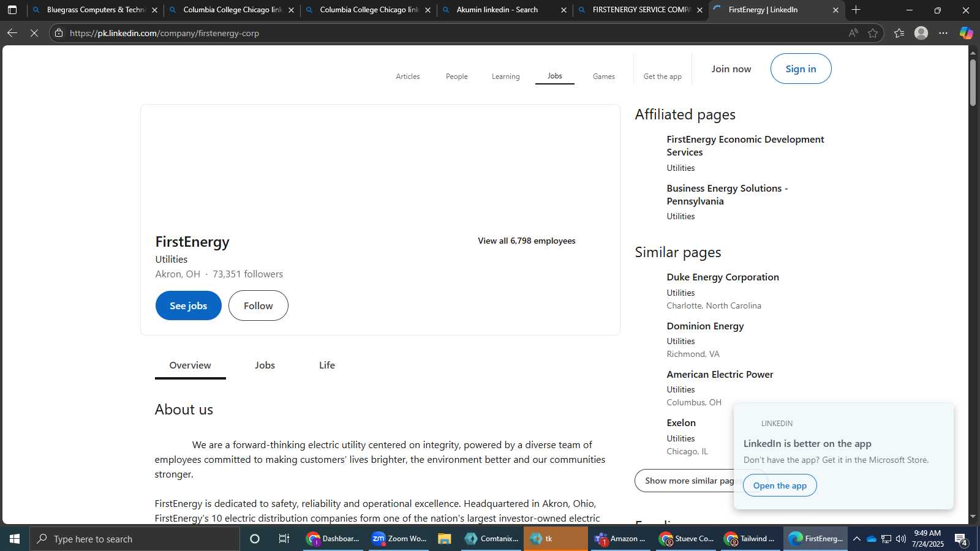Open the Stueve Co Chrome window
This screenshot has width=980, height=551.
click(x=686, y=539)
